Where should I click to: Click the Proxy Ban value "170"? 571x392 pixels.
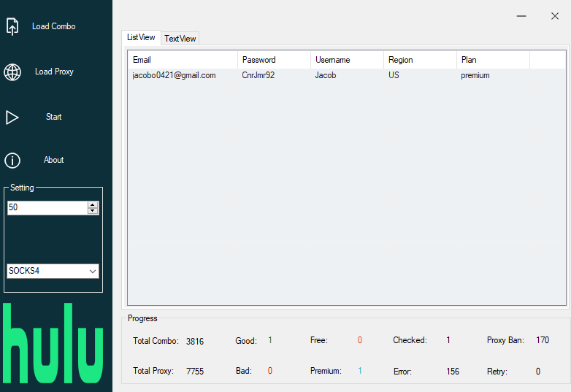click(x=543, y=340)
